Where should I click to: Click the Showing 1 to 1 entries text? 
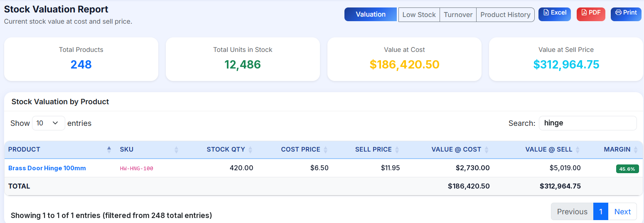[x=111, y=216]
